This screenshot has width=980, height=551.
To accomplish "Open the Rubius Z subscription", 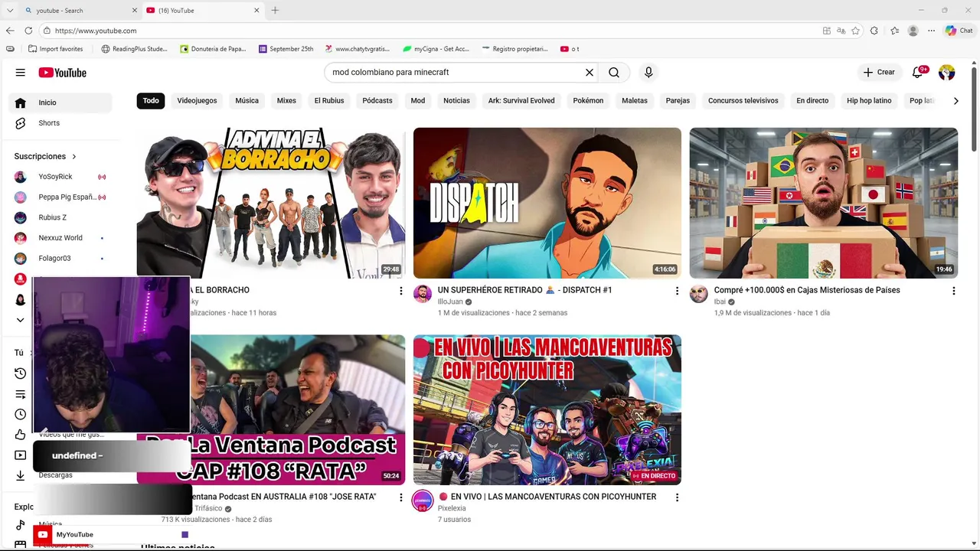I will point(60,217).
